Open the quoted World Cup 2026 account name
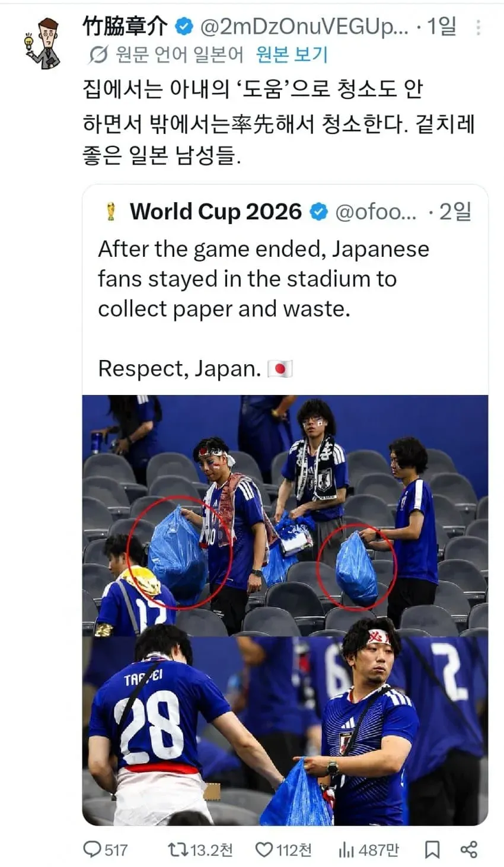Image resolution: width=504 pixels, height=867 pixels. (x=216, y=211)
